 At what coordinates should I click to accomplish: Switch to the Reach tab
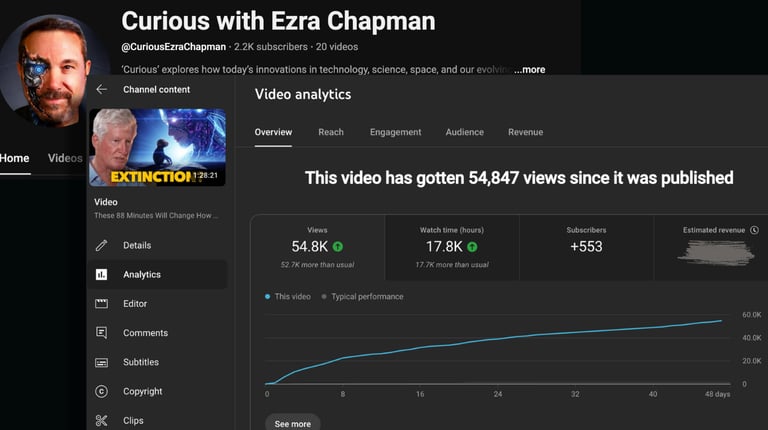point(331,132)
